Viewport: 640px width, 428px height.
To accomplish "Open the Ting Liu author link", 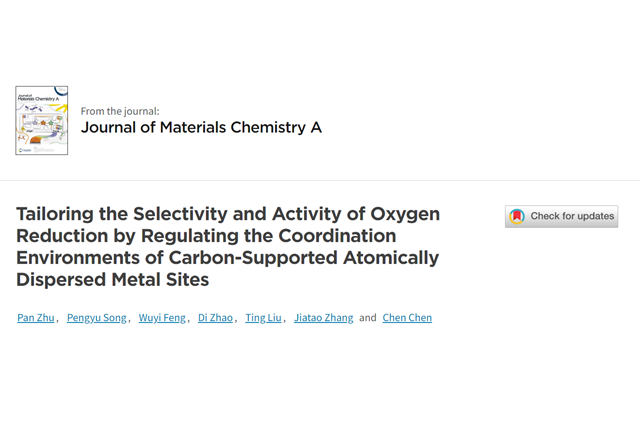I will 264,318.
